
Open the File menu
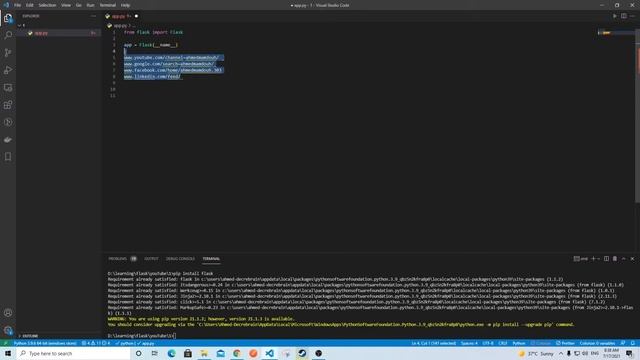click(x=18, y=5)
